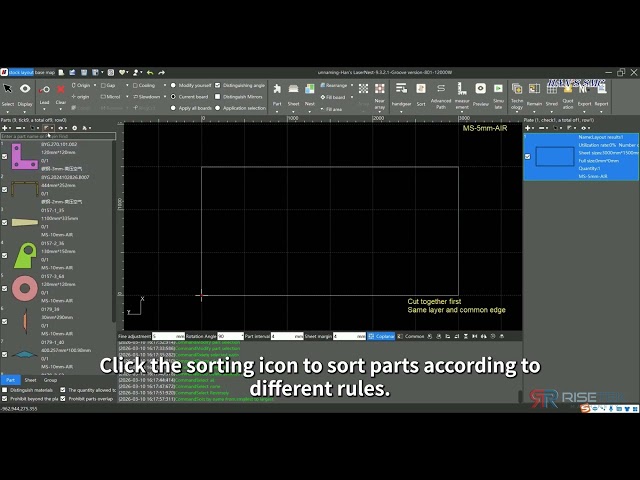
Task: Select the Sheet bottom tab
Action: point(31,380)
